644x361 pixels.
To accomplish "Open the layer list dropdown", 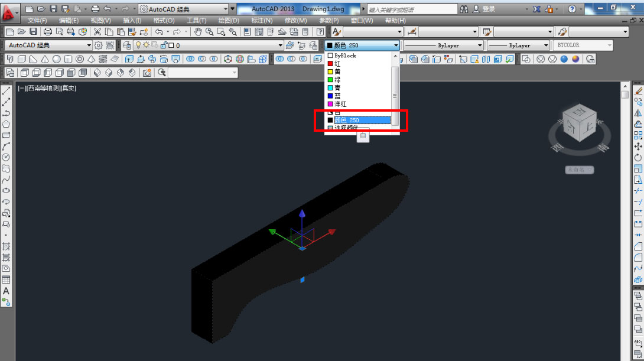I will click(x=280, y=45).
